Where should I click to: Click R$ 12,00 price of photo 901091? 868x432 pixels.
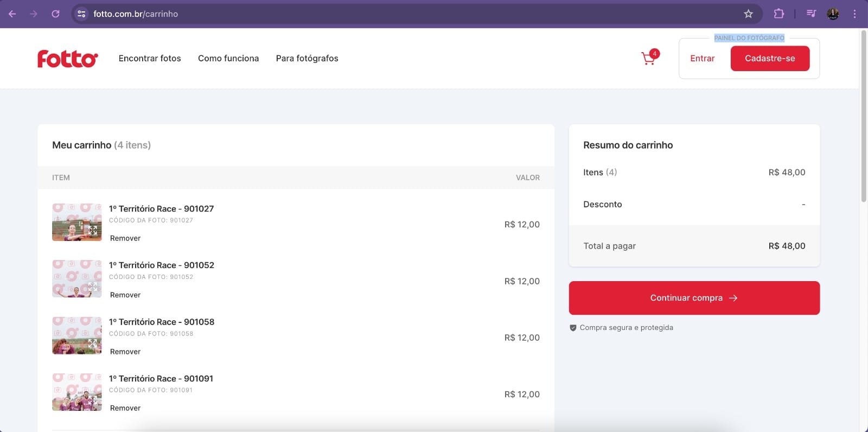[522, 395]
